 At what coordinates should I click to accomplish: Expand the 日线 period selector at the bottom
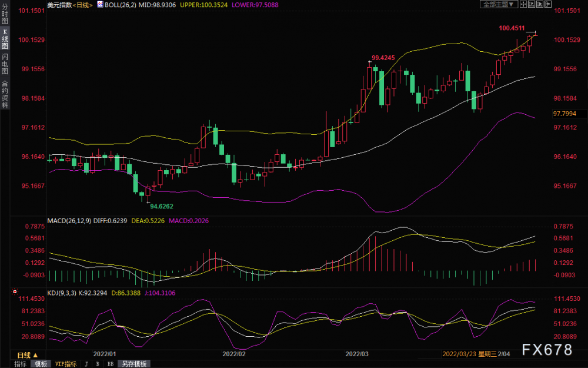click(28, 355)
